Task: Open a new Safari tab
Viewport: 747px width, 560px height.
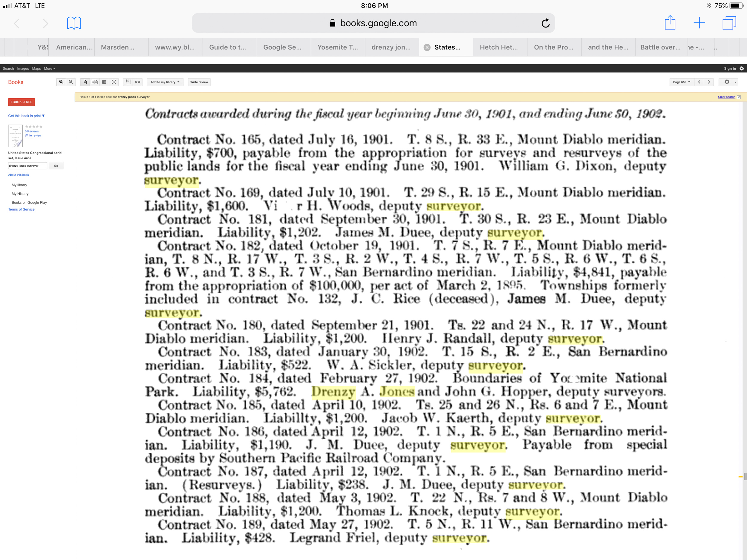Action: pyautogui.click(x=699, y=23)
